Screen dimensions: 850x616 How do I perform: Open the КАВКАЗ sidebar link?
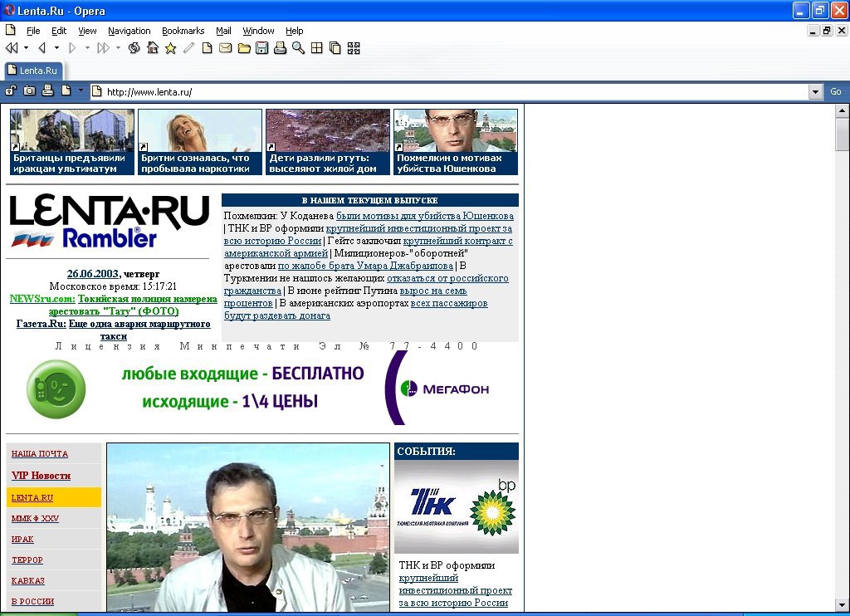(27, 580)
